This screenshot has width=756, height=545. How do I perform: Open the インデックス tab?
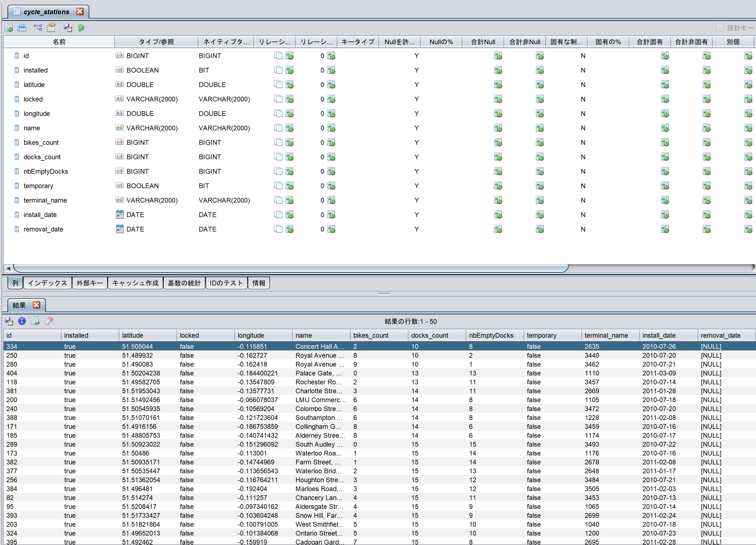tap(47, 283)
